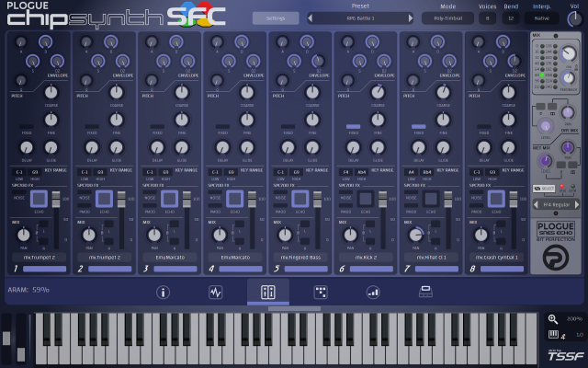Click voice 6 volume fader
This screenshot has width=588, height=368.
tap(382, 200)
